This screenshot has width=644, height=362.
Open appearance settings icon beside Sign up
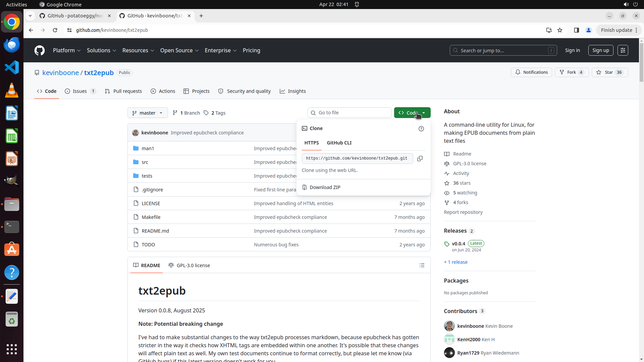(x=623, y=50)
